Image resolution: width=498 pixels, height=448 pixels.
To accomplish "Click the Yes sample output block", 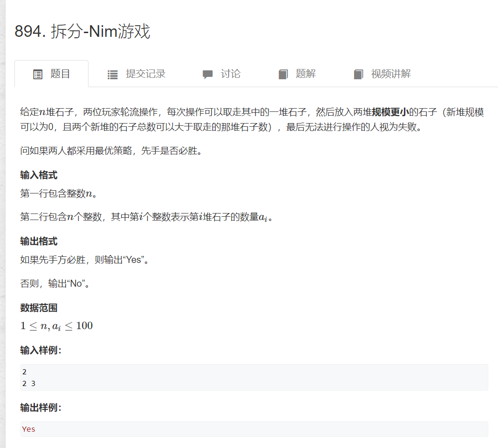I will (254, 429).
